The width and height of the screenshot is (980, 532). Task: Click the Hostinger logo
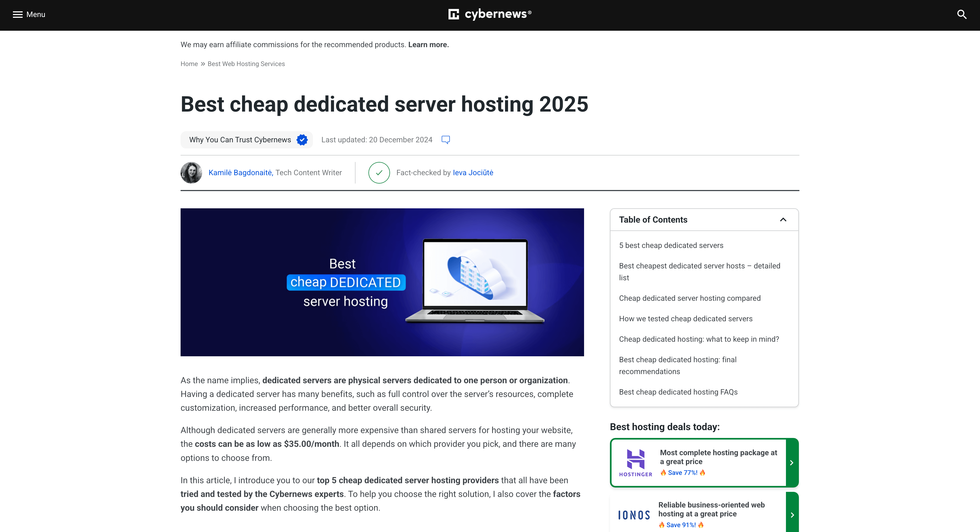(636, 463)
